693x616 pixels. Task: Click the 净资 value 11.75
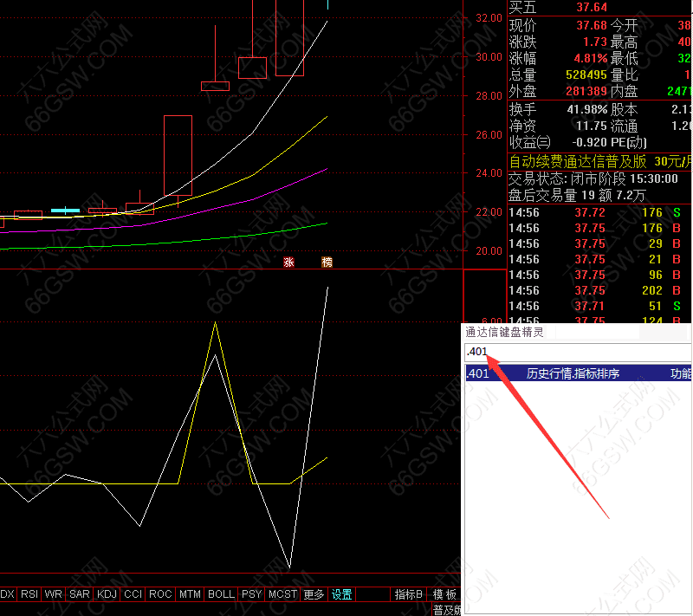[x=592, y=126]
